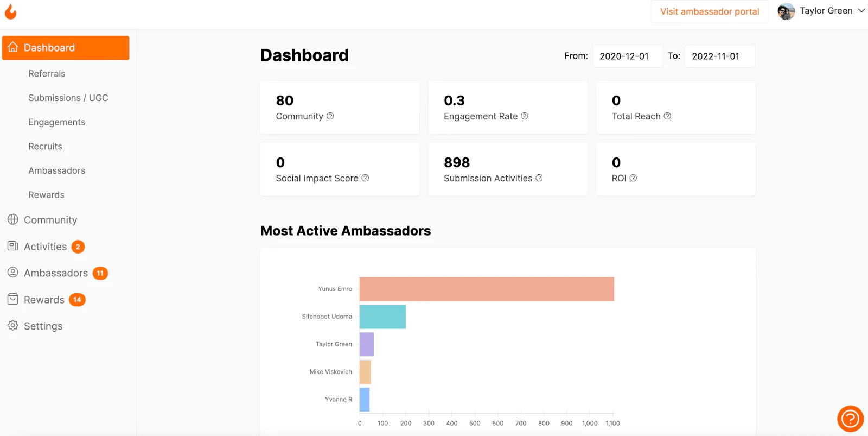Image resolution: width=868 pixels, height=436 pixels.
Task: Open the Referrals submenu item
Action: point(47,74)
